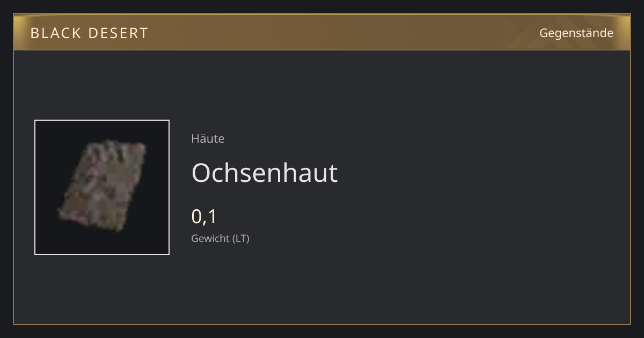
Task: Click the ox hide item icon
Action: pyautogui.click(x=101, y=186)
